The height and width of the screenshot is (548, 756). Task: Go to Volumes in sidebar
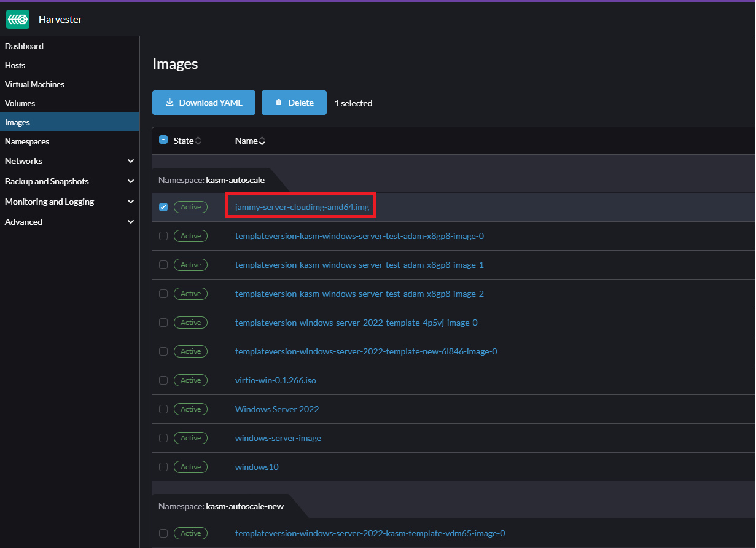click(x=20, y=103)
